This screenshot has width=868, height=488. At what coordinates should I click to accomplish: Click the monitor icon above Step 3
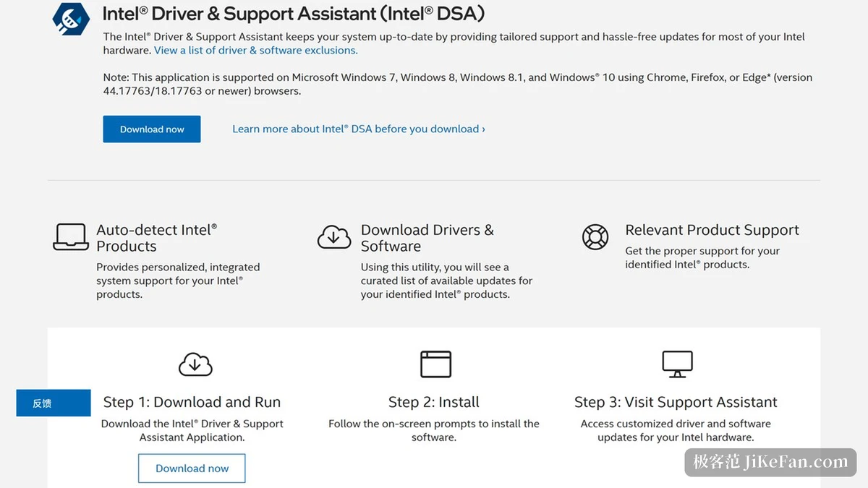(677, 364)
